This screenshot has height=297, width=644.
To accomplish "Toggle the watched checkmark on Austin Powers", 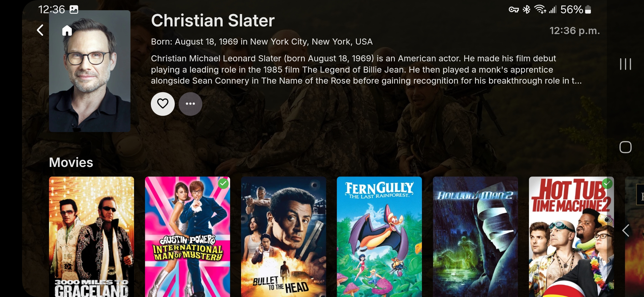I will point(223,183).
